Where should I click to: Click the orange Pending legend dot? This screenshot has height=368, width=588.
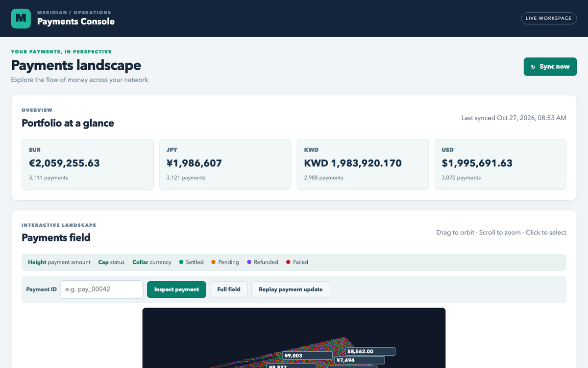tap(214, 262)
